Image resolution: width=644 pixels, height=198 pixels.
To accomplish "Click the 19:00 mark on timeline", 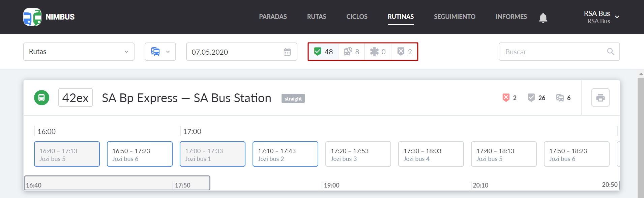I will [x=331, y=185].
